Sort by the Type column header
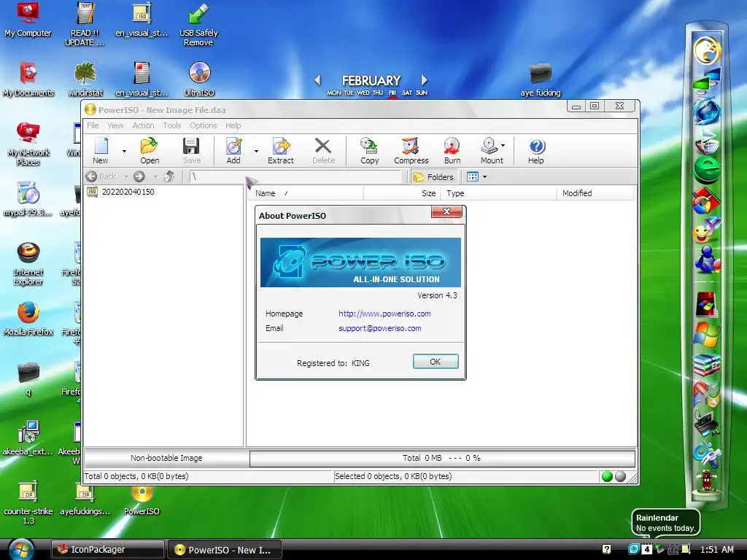Image resolution: width=747 pixels, height=560 pixels. pos(499,192)
